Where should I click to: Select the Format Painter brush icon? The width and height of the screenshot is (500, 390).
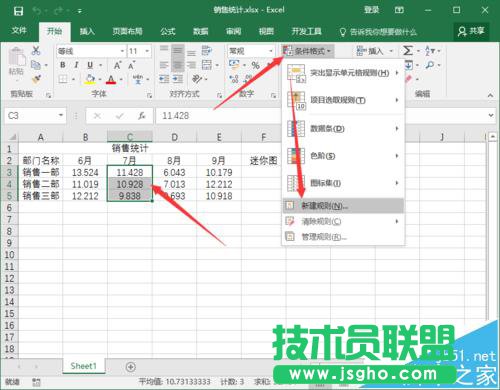36,79
